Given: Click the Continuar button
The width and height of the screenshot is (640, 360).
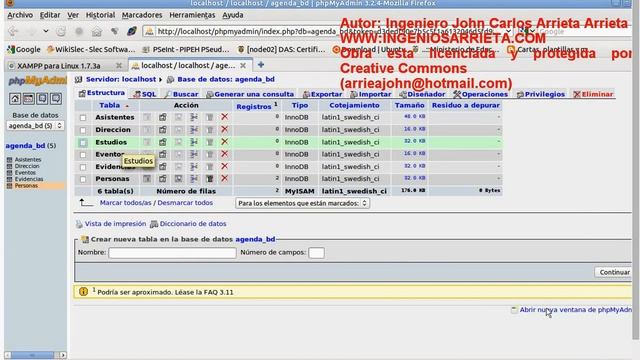Looking at the screenshot, I should 614,272.
